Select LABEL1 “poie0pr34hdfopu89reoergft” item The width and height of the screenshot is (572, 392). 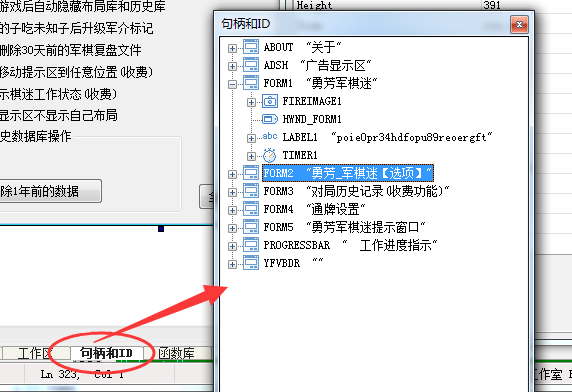coord(387,137)
